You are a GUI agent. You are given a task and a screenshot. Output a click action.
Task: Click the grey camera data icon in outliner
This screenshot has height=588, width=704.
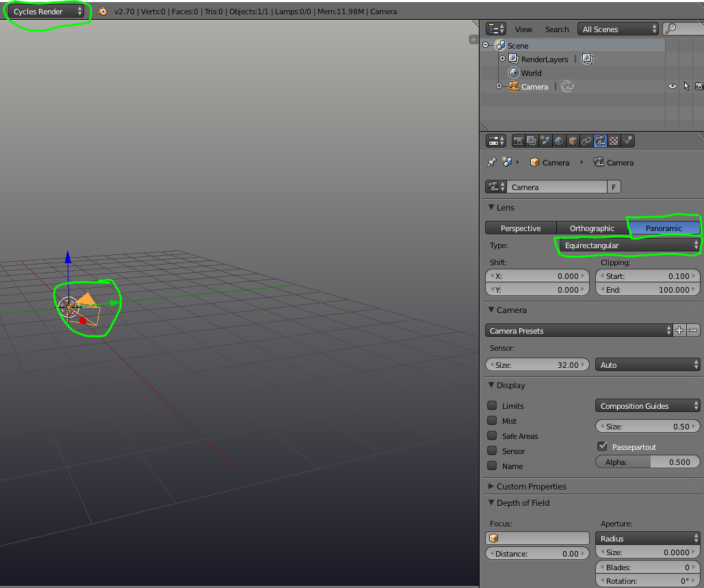568,86
